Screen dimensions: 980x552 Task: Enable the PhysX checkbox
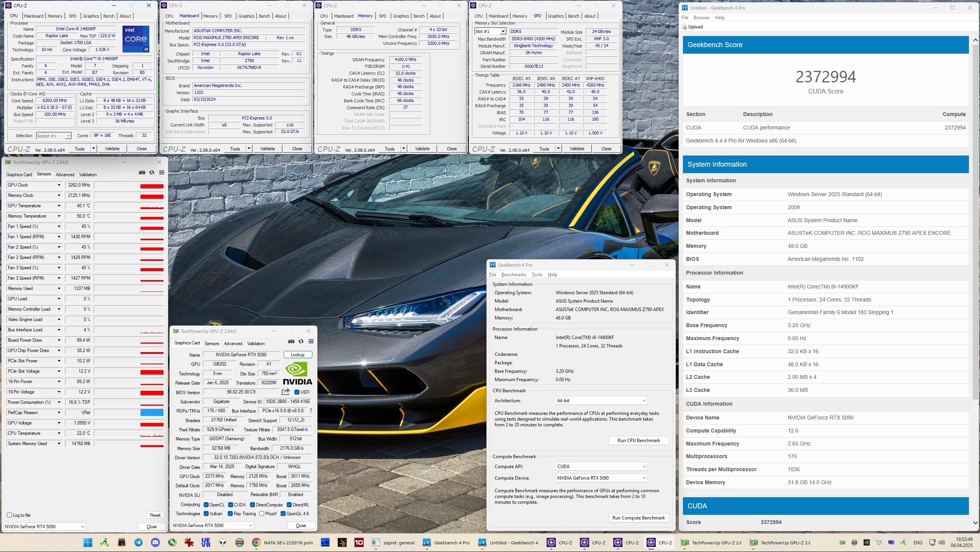pyautogui.click(x=261, y=514)
